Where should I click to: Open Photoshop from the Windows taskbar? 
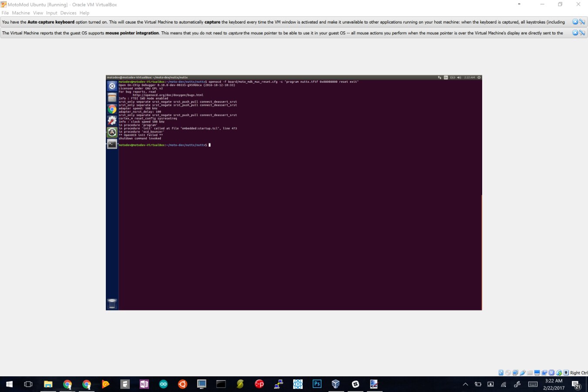coord(317,384)
